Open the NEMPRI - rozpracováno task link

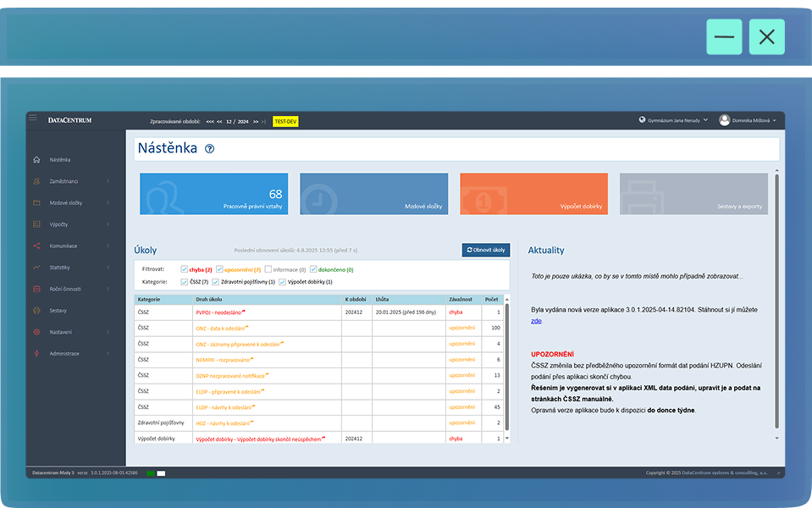pos(224,360)
